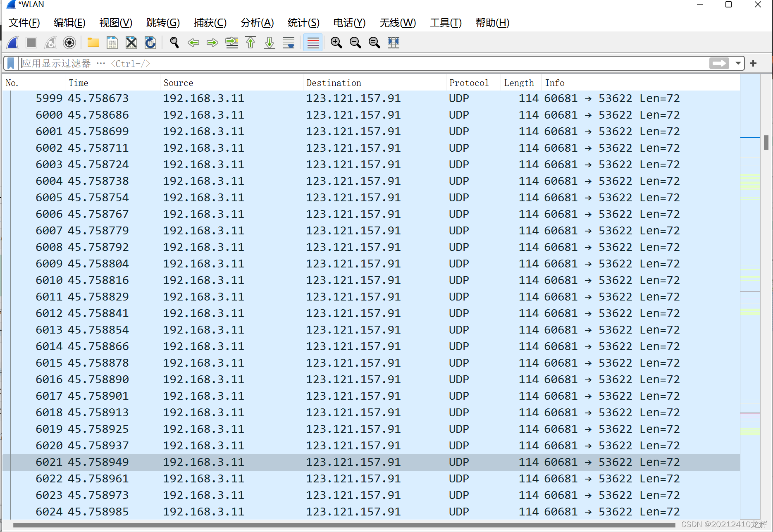Sort by the Time column header
Viewport: 773px width, 532px height.
(x=112, y=83)
